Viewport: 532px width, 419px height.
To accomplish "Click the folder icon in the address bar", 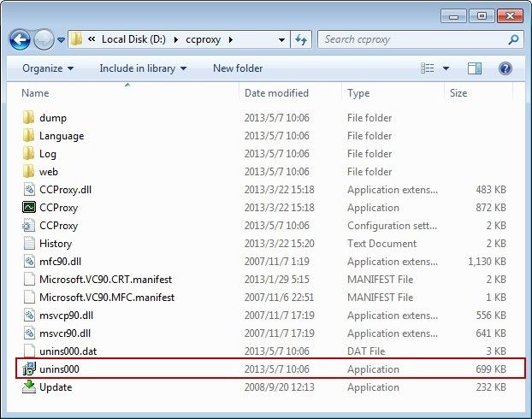I will (x=77, y=39).
